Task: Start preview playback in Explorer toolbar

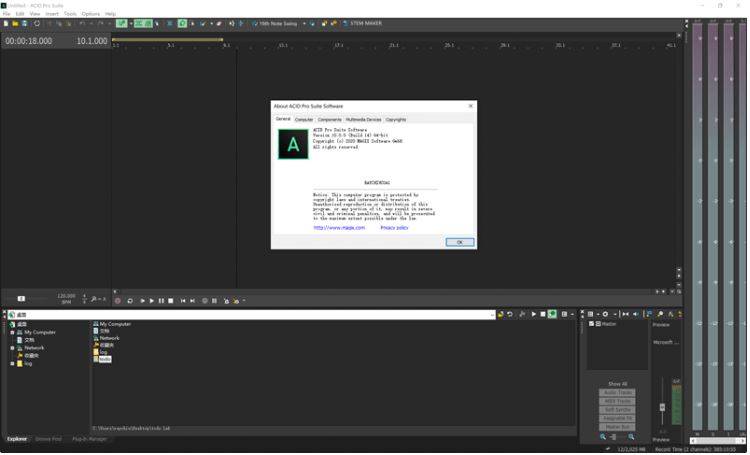Action: (x=533, y=314)
